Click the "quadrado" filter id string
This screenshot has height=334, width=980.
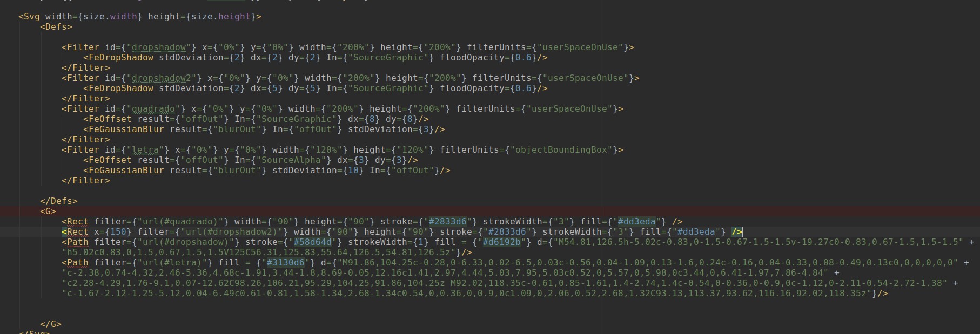click(x=153, y=109)
